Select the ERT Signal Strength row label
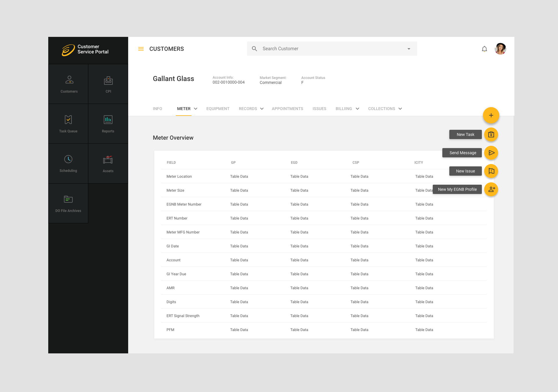 click(x=183, y=316)
